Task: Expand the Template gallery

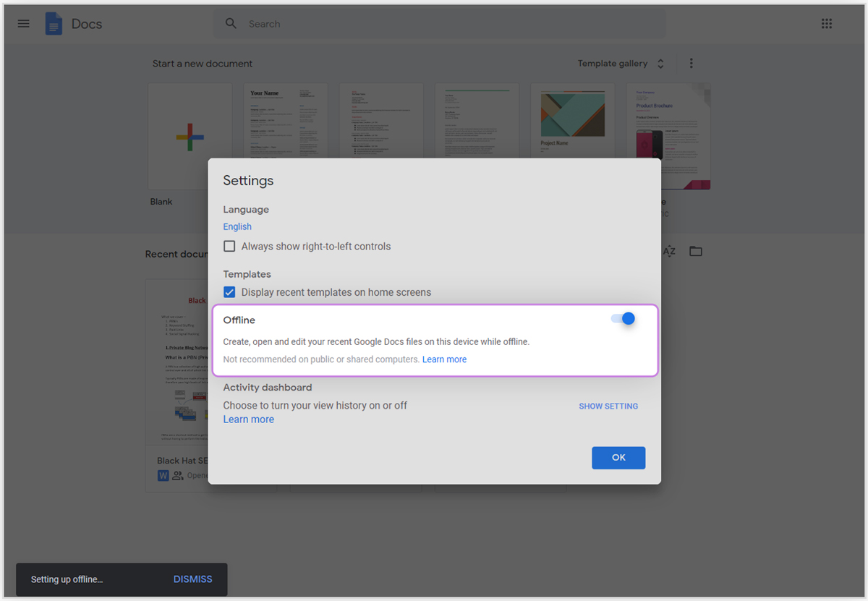Action: (621, 64)
